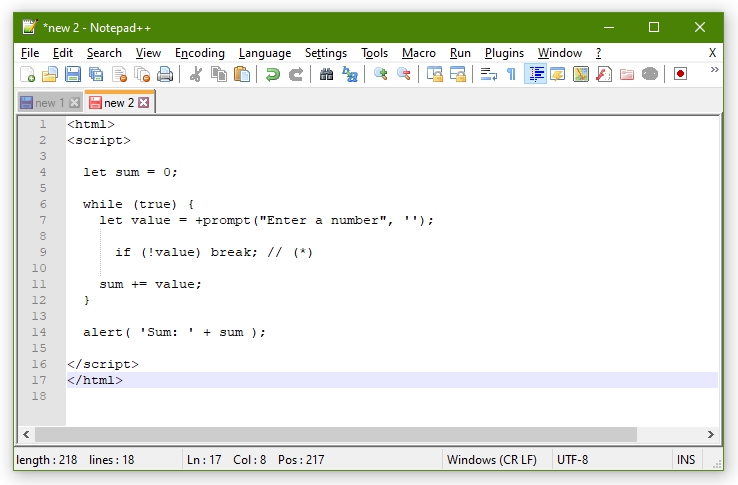Select the new 2 tab
The image size is (738, 485).
point(119,102)
